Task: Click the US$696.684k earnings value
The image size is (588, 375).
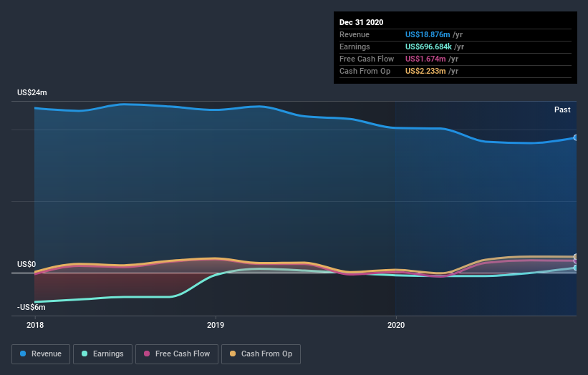Action: [x=428, y=47]
